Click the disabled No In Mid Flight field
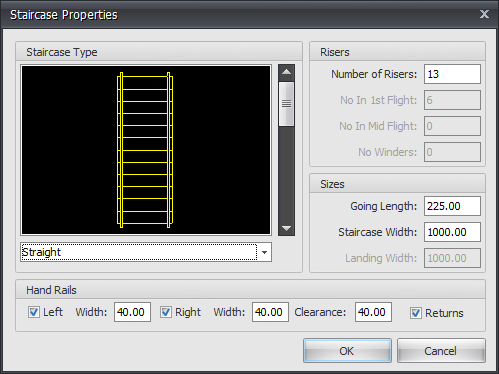 [452, 126]
